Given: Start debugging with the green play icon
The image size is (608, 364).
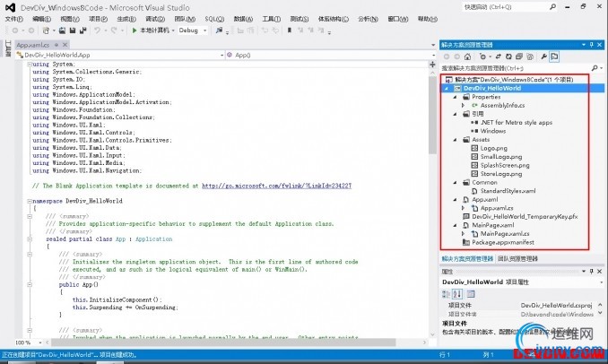Looking at the screenshot, I should (135, 30).
